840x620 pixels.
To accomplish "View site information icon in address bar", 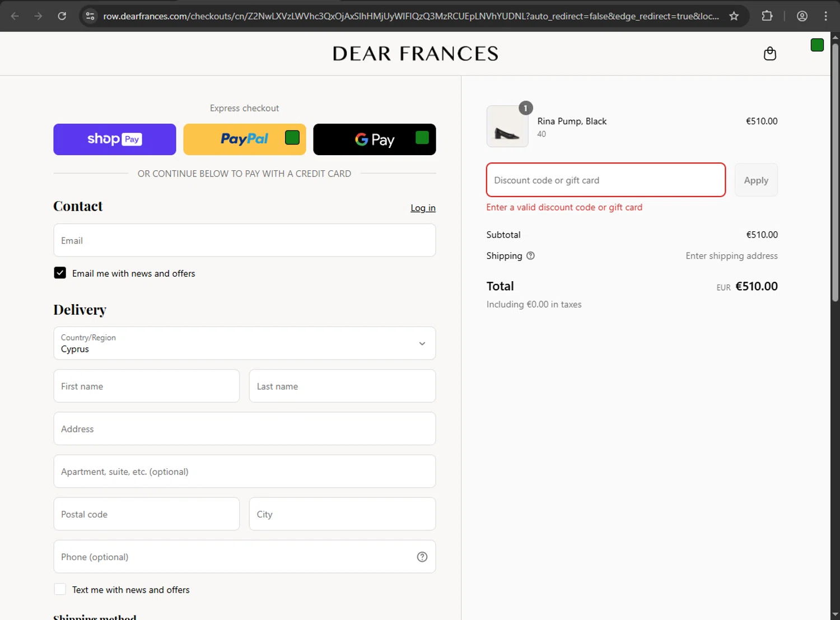I will (90, 16).
